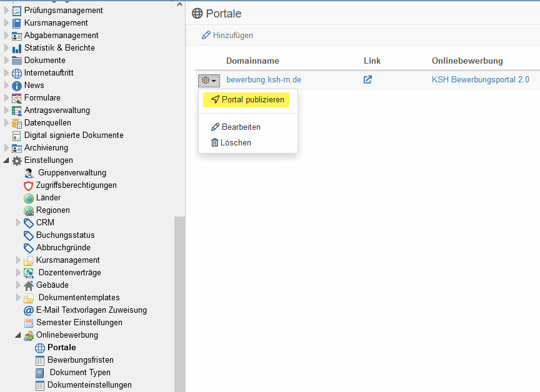Click the gear dropdown button in portal row

(x=209, y=81)
